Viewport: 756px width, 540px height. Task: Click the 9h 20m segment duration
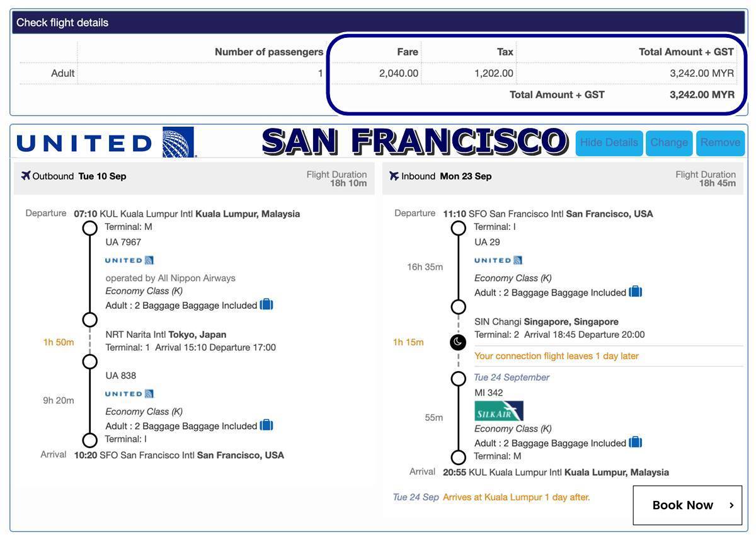[x=59, y=400]
